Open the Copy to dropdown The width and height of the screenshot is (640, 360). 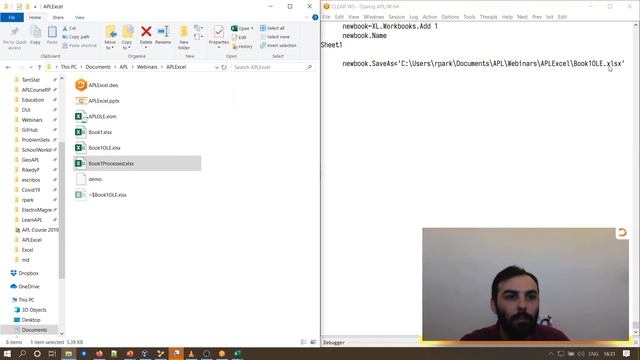point(127,45)
